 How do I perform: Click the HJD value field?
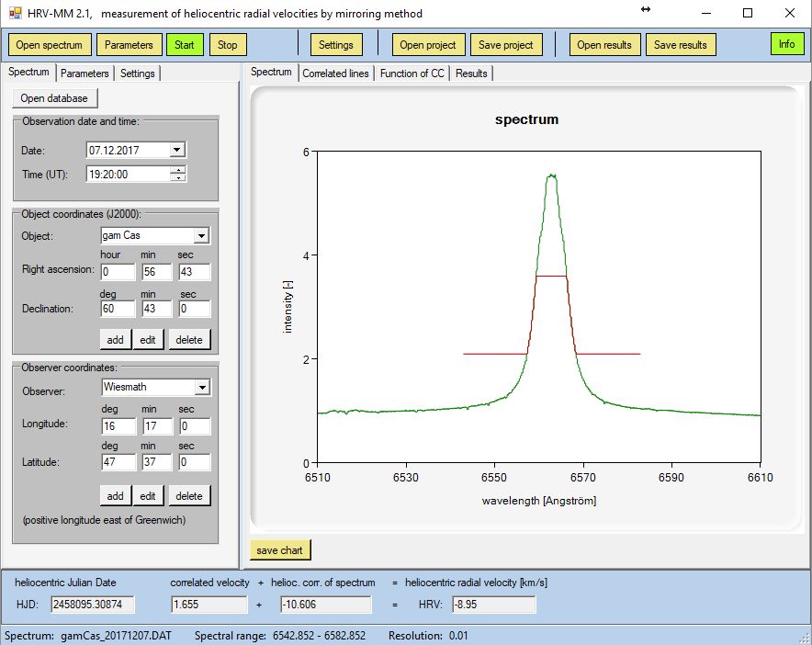(x=93, y=605)
